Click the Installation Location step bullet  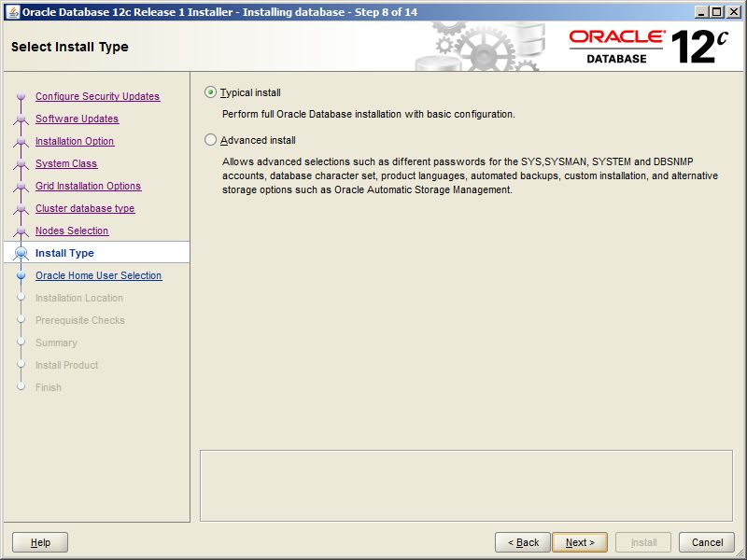pos(21,297)
